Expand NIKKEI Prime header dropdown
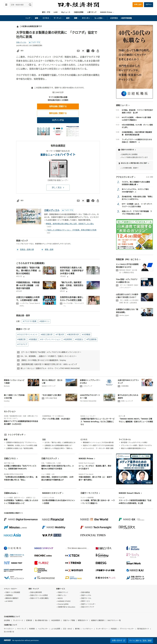Viewport: 157px width, 644px height. 107,12
